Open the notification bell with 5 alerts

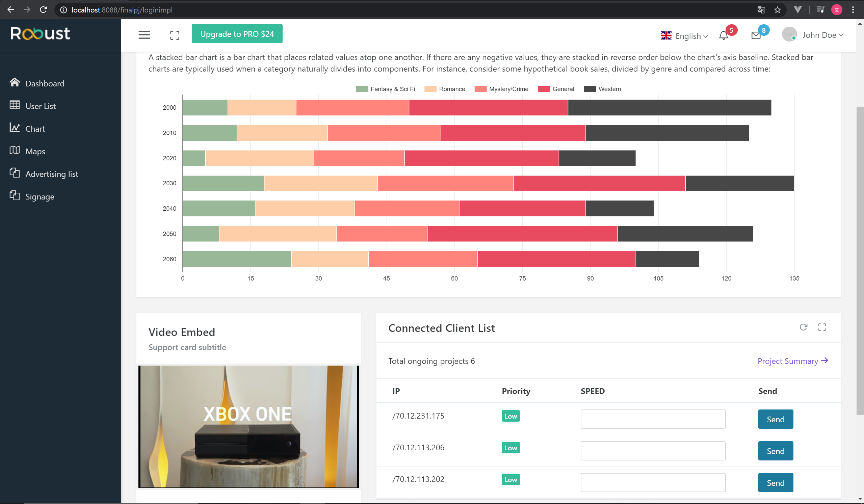tap(724, 35)
